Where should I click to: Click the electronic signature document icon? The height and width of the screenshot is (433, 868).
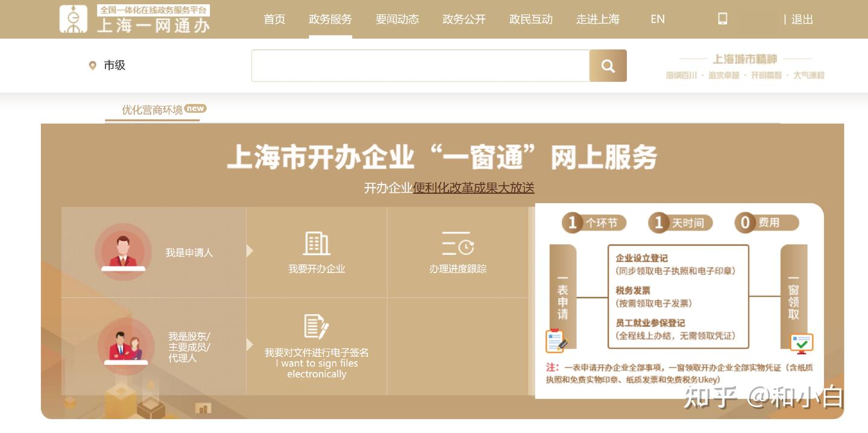(316, 327)
